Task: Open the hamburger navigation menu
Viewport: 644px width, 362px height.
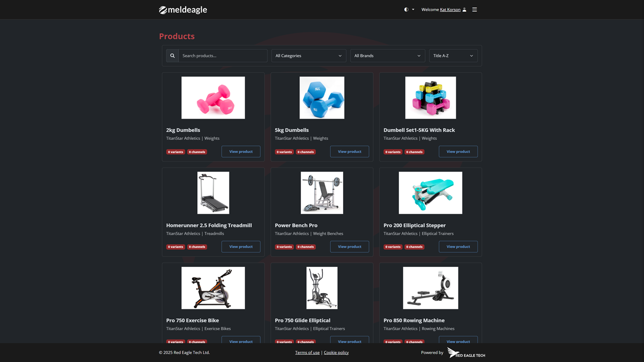Action: coord(474,9)
